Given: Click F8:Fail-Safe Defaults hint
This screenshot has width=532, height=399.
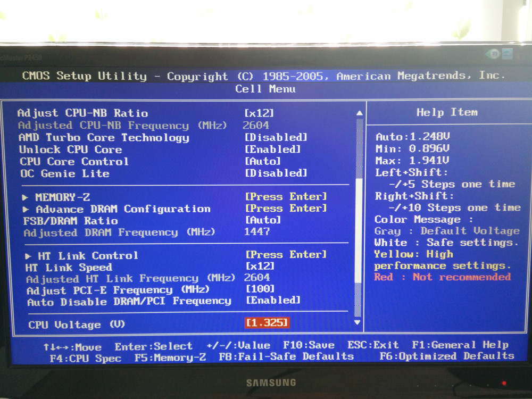Looking at the screenshot, I should 286,356.
